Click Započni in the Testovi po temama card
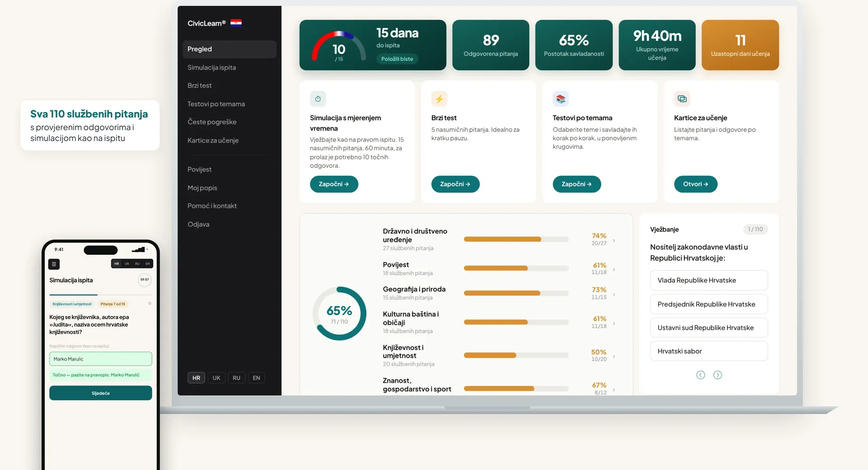 click(577, 184)
